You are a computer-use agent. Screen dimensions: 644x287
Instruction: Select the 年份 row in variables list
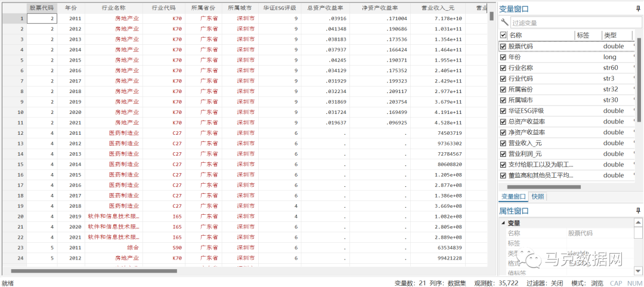tap(567, 57)
